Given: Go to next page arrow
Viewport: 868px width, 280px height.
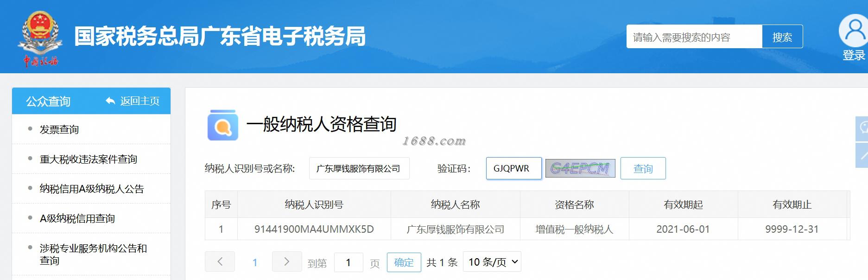Looking at the screenshot, I should [x=287, y=262].
